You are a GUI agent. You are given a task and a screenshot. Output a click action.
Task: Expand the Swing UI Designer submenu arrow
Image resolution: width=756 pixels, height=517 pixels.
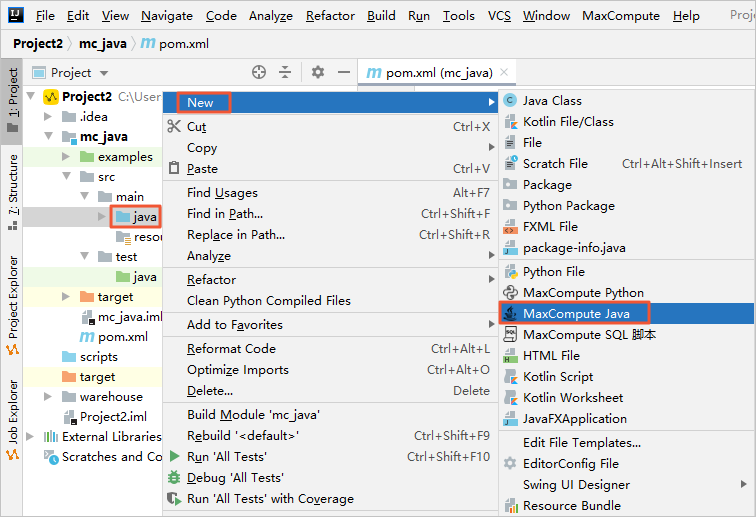pyautogui.click(x=743, y=484)
